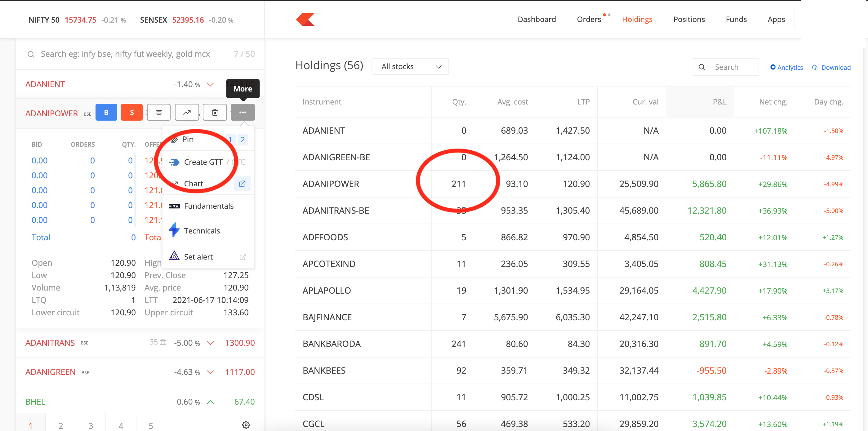The height and width of the screenshot is (431, 868).
Task: Open All stocks dropdown
Action: pos(410,66)
